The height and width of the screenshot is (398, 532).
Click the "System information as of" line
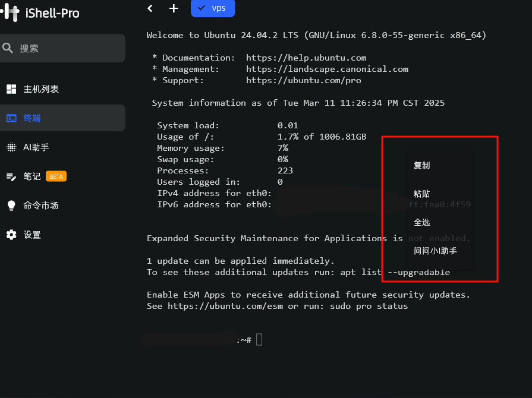pyautogui.click(x=298, y=103)
